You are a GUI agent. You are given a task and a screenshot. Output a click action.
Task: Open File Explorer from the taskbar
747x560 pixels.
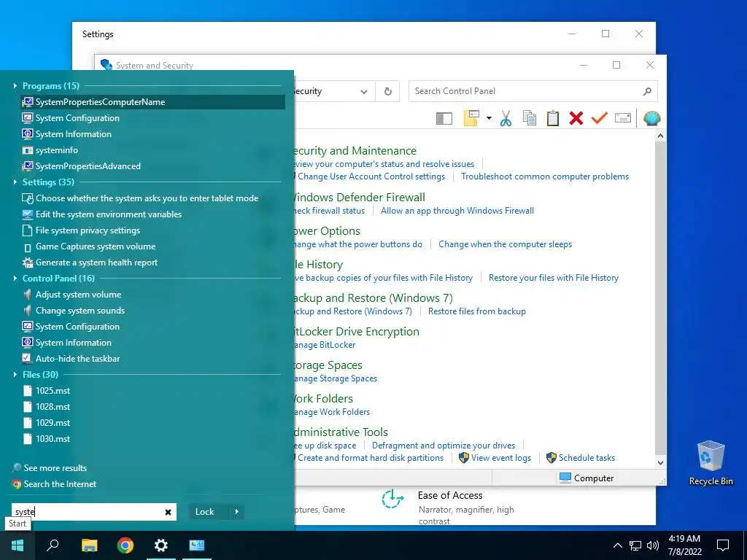pyautogui.click(x=89, y=545)
